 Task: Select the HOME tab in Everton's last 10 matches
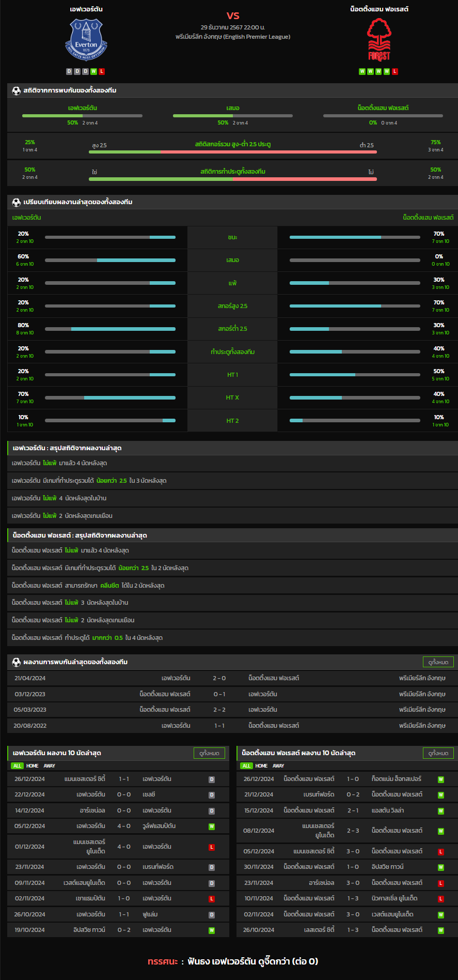33,766
